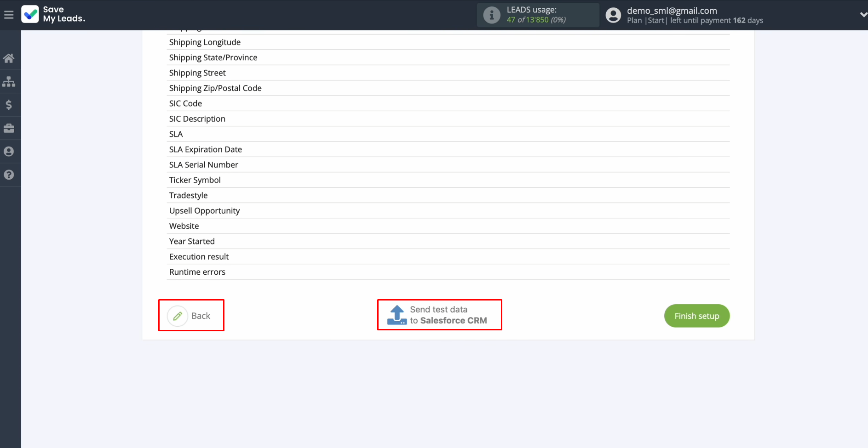This screenshot has height=448, width=868.
Task: Open demo_sml@gmail.com account
Action: coord(672,11)
